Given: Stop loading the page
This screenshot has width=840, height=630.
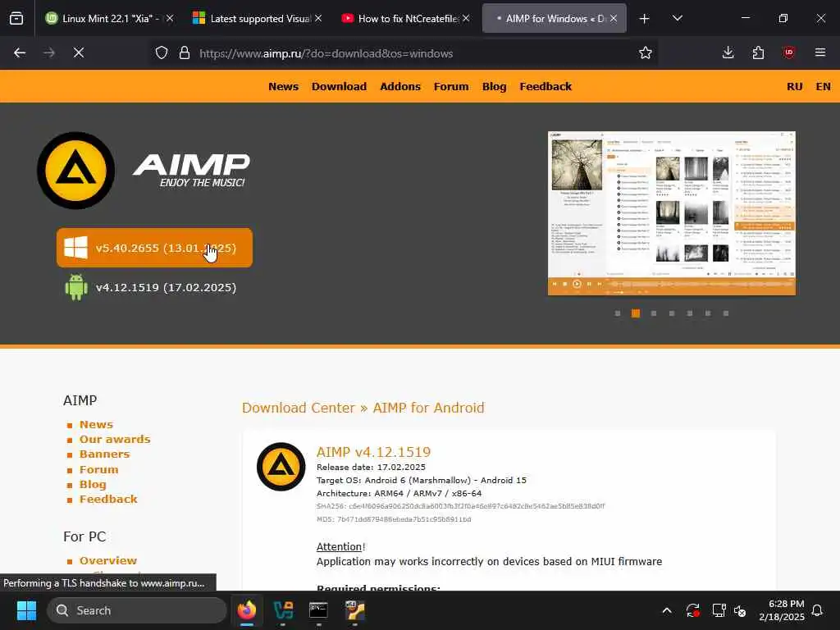Looking at the screenshot, I should 79,52.
